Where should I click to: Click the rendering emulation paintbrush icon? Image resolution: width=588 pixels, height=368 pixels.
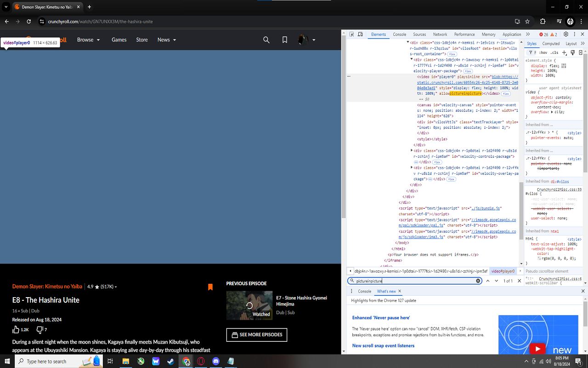573,52
